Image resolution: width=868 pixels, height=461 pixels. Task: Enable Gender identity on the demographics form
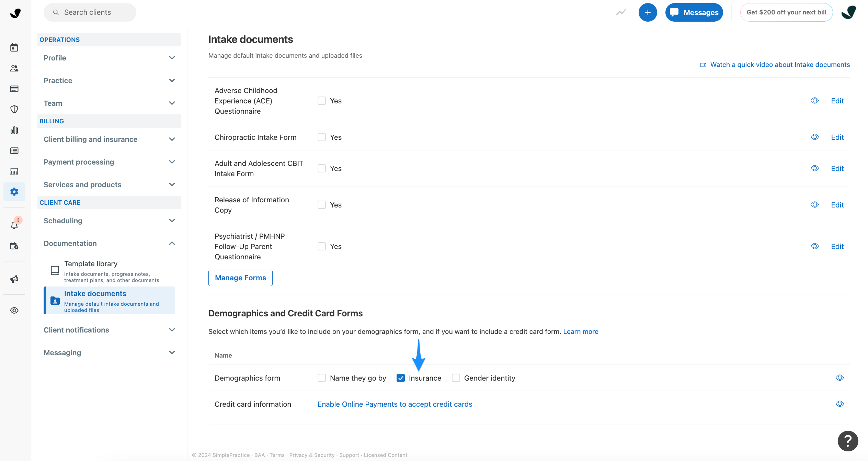[456, 378]
